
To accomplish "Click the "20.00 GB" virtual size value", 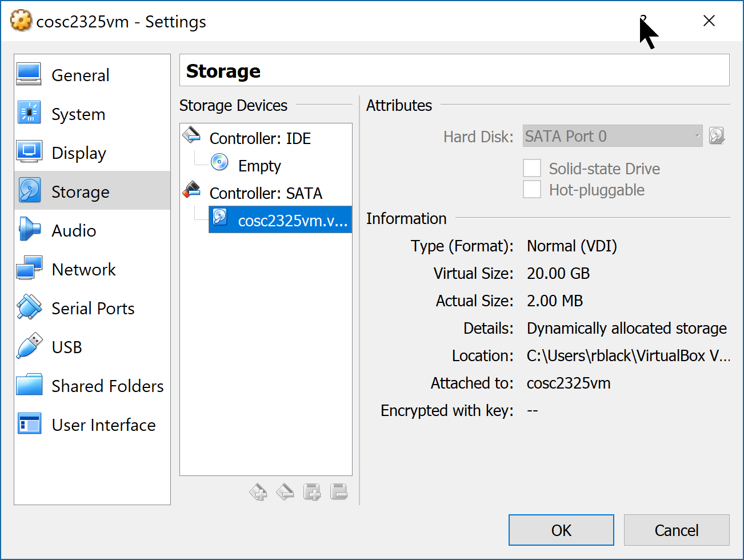I will pos(558,273).
